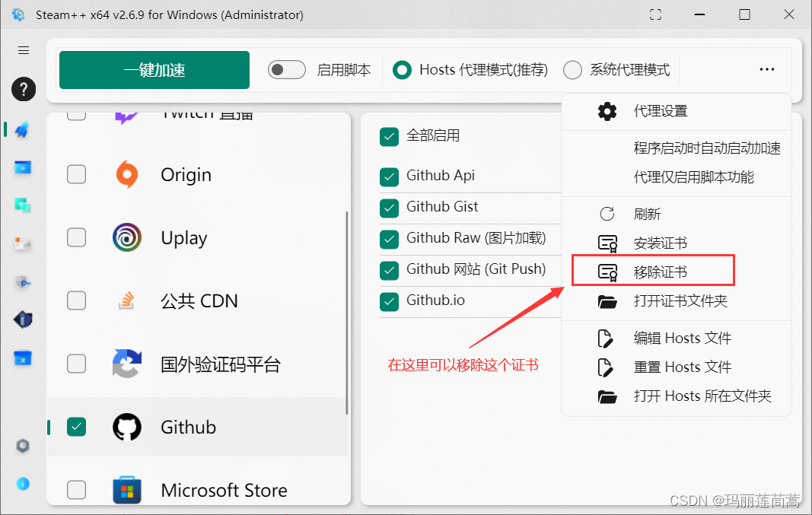Uncheck the Github.io checkbox
Screen dimensions: 812x515
[x=389, y=302]
